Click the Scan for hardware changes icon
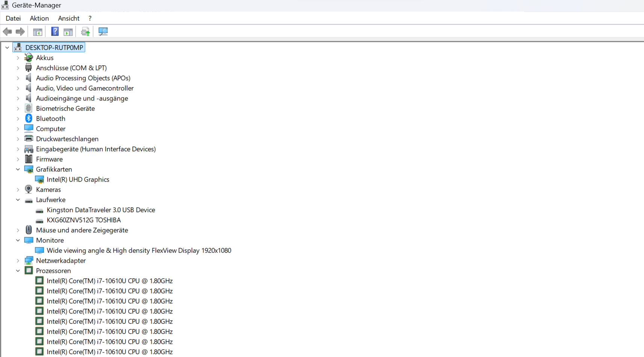Image resolution: width=644 pixels, height=357 pixels. [x=103, y=32]
